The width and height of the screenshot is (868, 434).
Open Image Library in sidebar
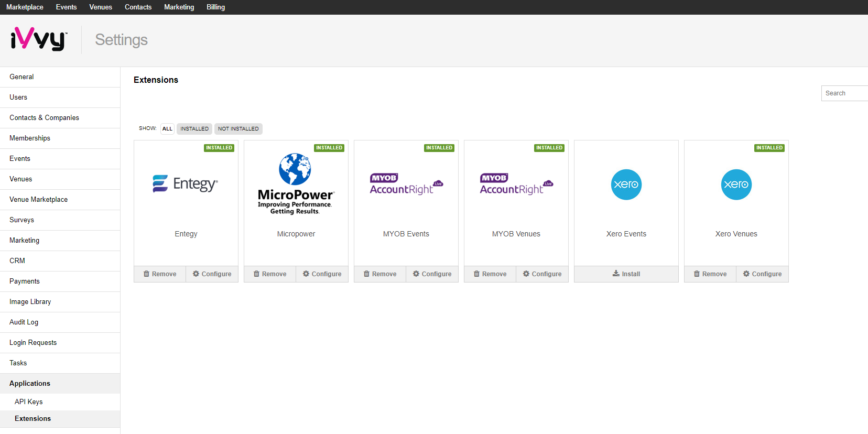60,302
